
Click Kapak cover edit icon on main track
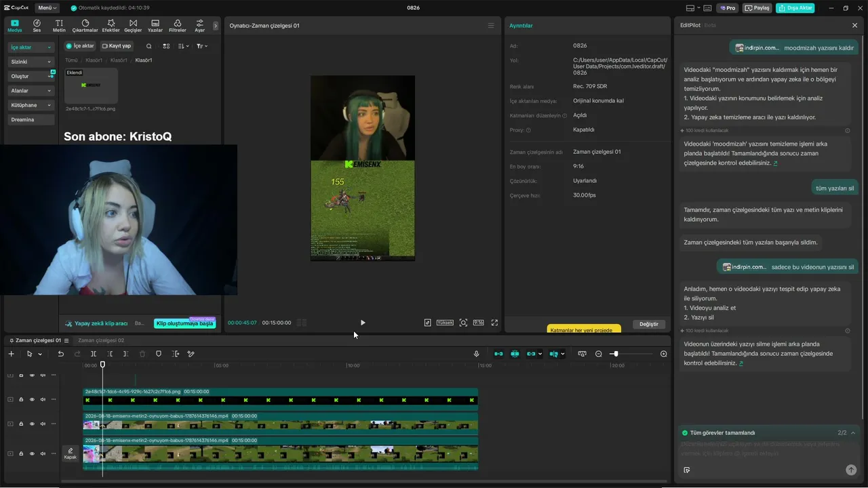click(x=70, y=453)
